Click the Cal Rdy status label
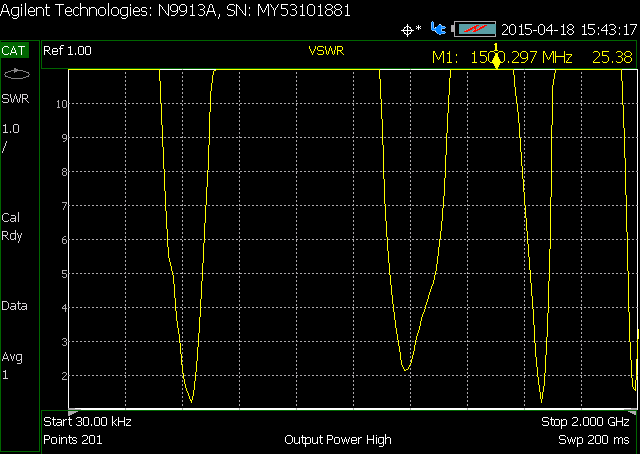Viewport: 640px width, 454px height. [12, 226]
